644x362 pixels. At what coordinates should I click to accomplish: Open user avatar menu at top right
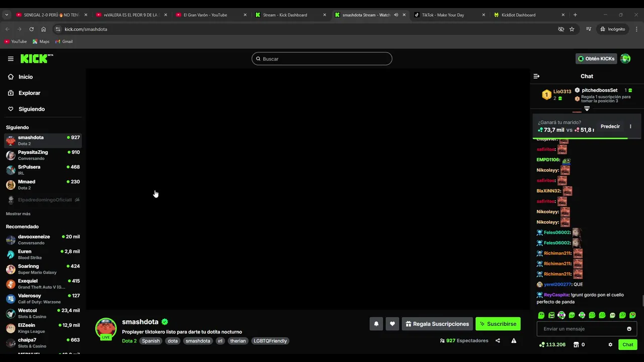pos(625,59)
